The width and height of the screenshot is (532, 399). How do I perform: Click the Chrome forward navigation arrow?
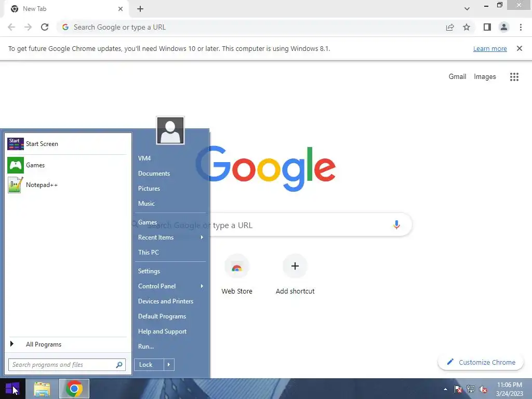(28, 27)
